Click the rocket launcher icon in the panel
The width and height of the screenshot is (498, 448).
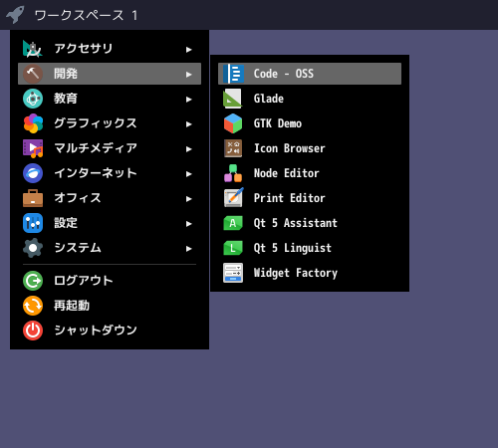(15, 15)
